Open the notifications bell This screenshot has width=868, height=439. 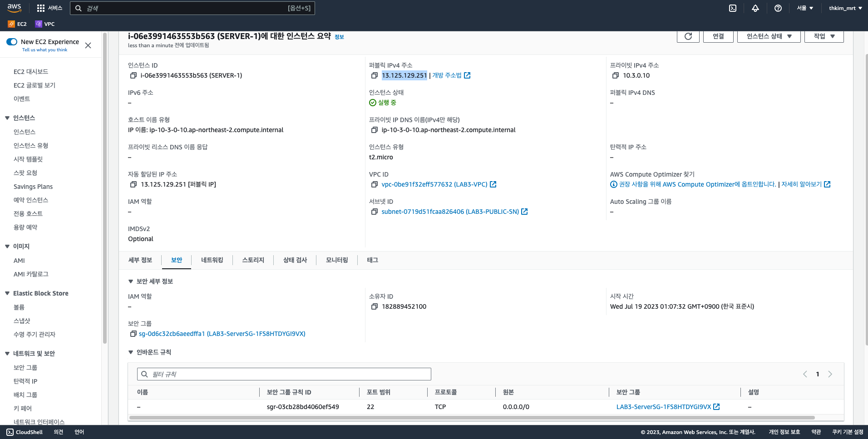(755, 8)
